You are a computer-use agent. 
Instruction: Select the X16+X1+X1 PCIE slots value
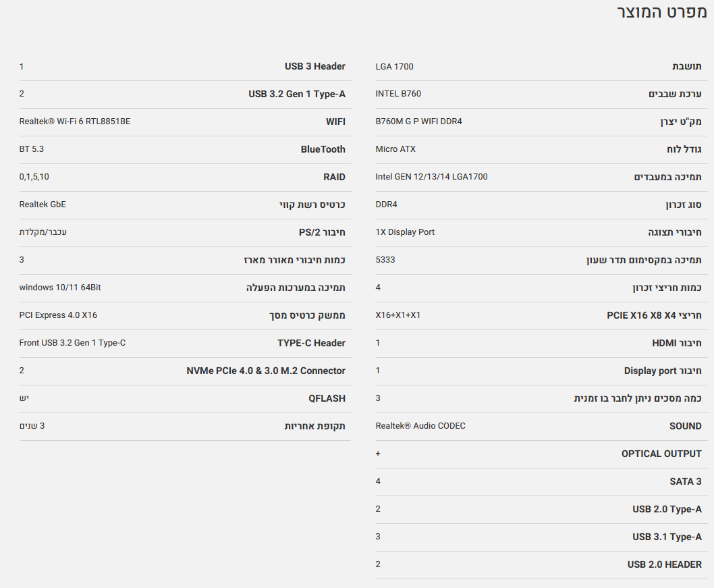(398, 315)
